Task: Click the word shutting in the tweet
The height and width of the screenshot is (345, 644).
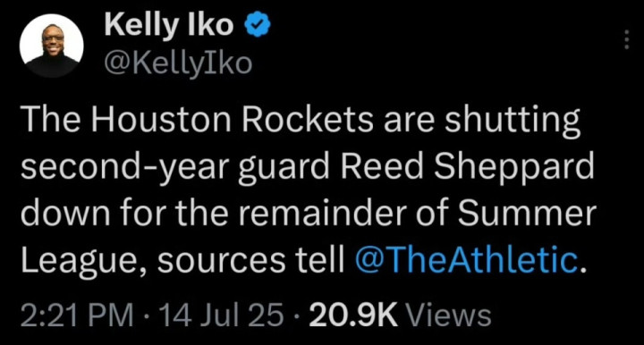Action: click(x=513, y=120)
